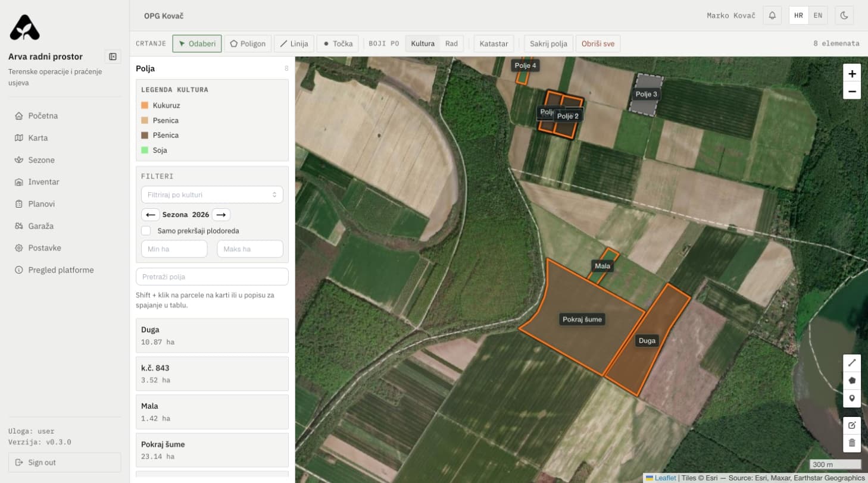Open notifications bell
This screenshot has width=868, height=483.
coord(772,15)
